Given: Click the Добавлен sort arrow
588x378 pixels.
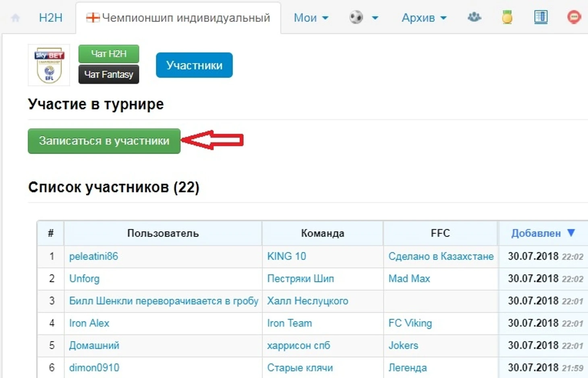Looking at the screenshot, I should click(x=571, y=233).
